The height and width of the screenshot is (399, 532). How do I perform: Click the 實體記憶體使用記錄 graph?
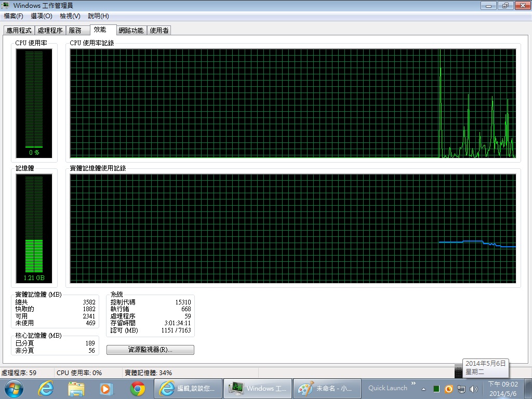(293, 229)
